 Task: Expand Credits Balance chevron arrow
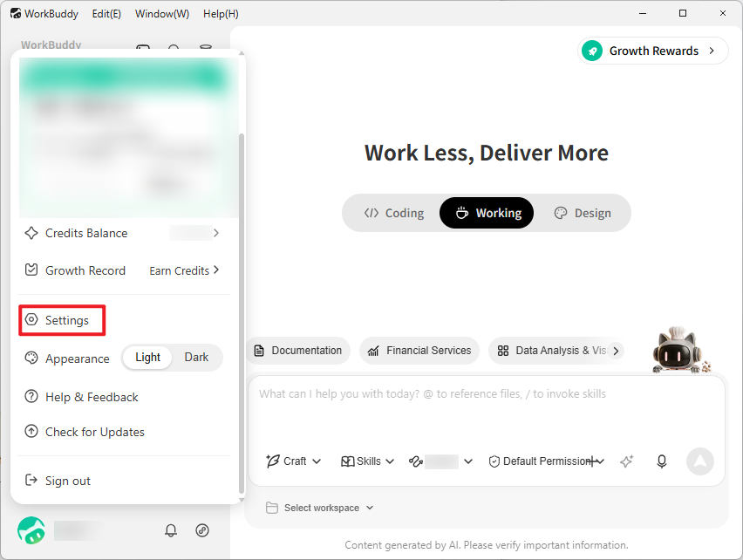(x=216, y=233)
